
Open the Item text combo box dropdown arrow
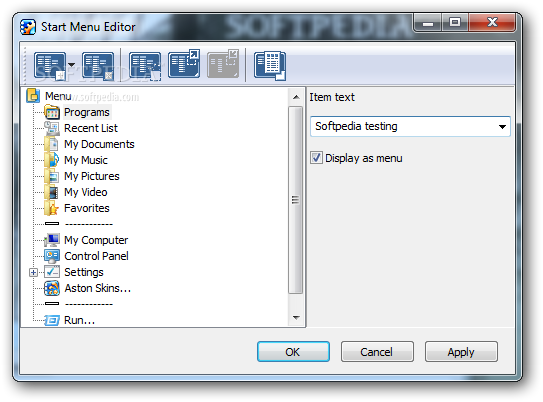click(502, 127)
